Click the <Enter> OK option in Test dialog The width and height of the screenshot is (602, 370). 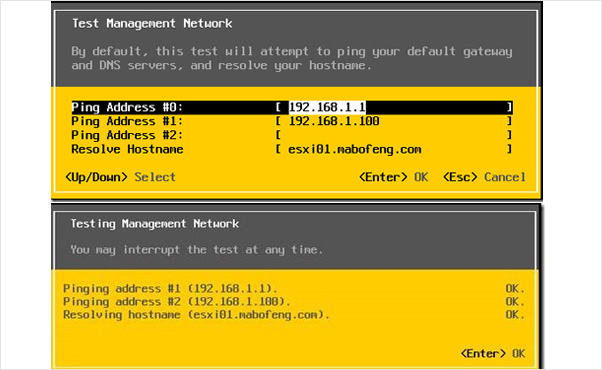coord(394,177)
